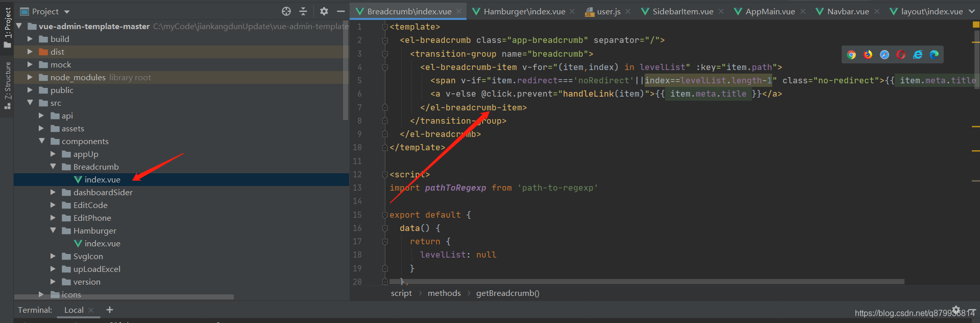Image resolution: width=980 pixels, height=323 pixels.
Task: Open in Firefox browser icon
Action: tap(868, 55)
